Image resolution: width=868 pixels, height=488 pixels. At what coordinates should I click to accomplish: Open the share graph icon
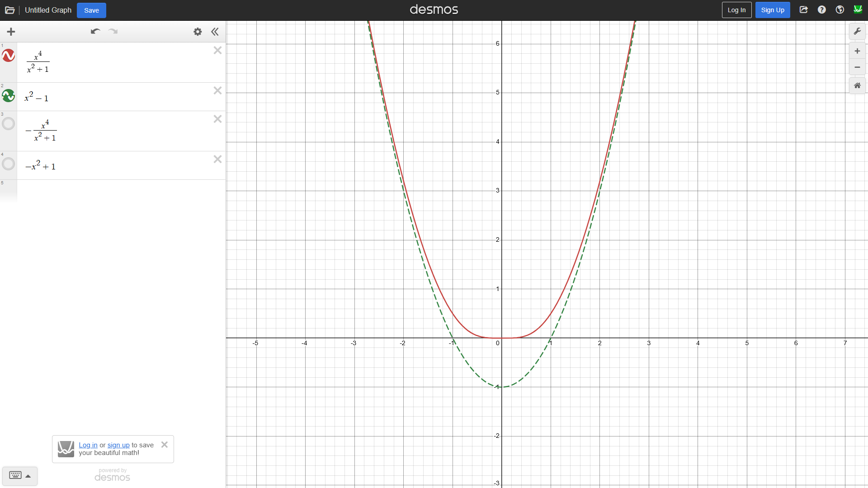tap(803, 9)
